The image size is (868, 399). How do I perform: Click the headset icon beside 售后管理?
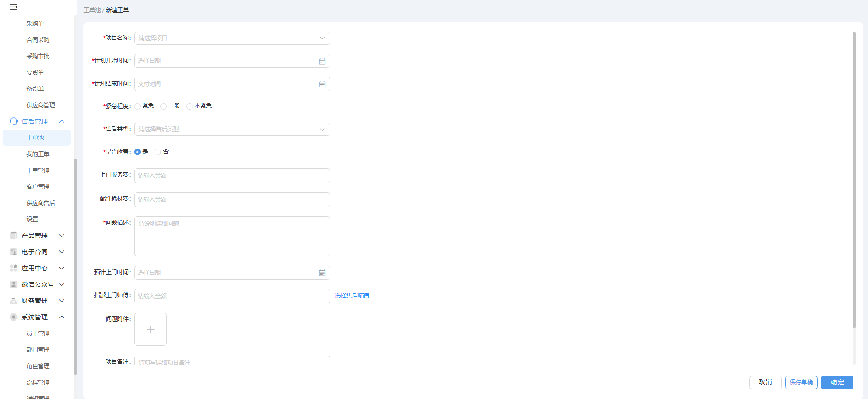pyautogui.click(x=14, y=121)
